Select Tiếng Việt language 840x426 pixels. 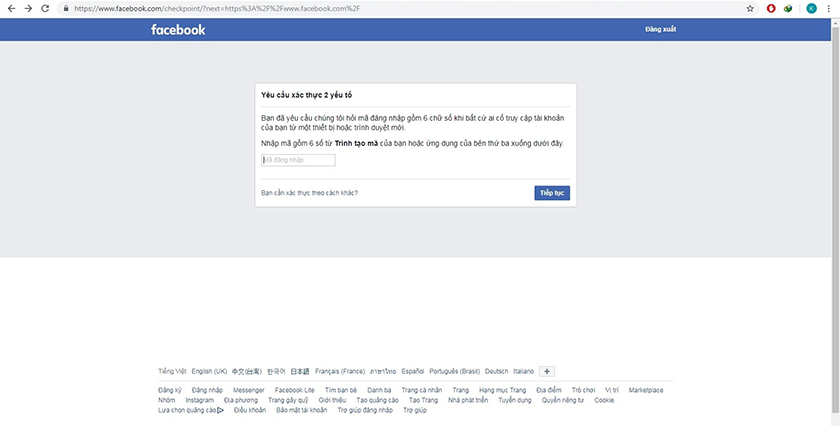(x=172, y=371)
